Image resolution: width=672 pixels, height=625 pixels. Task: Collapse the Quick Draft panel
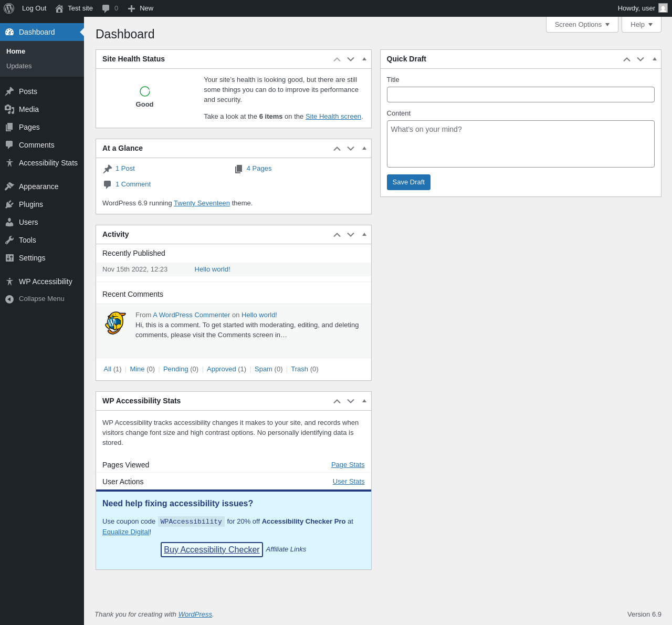pyautogui.click(x=655, y=59)
